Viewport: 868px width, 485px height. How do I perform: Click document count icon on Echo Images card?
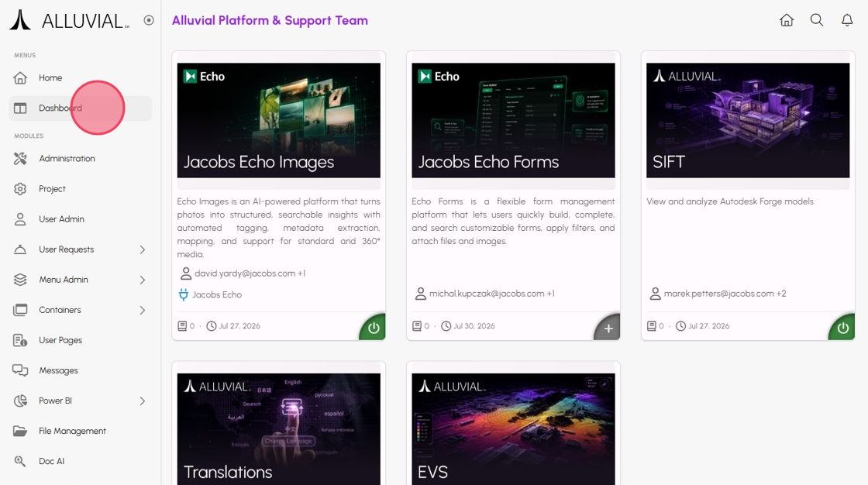(182, 326)
